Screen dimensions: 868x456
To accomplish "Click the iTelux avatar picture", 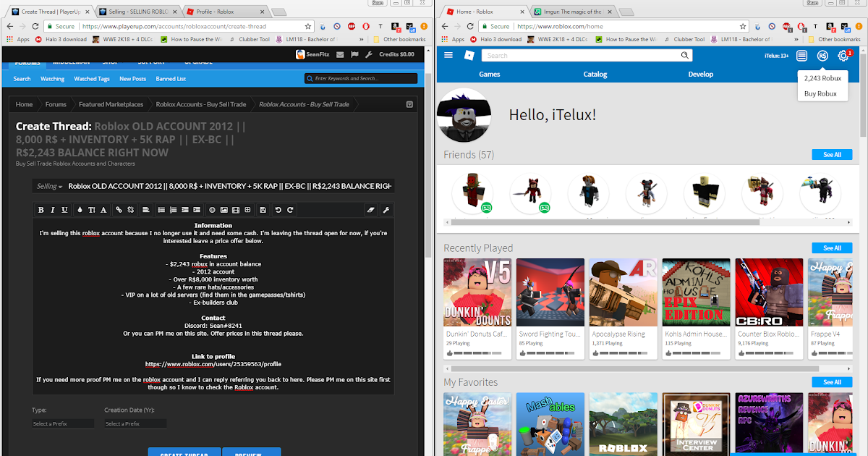I will point(464,117).
